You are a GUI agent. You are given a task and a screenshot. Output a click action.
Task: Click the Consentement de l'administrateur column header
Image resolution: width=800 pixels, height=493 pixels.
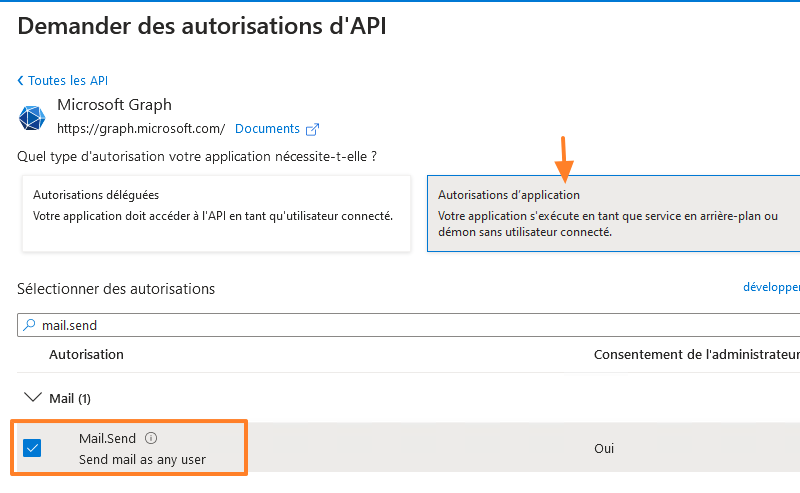tap(696, 354)
